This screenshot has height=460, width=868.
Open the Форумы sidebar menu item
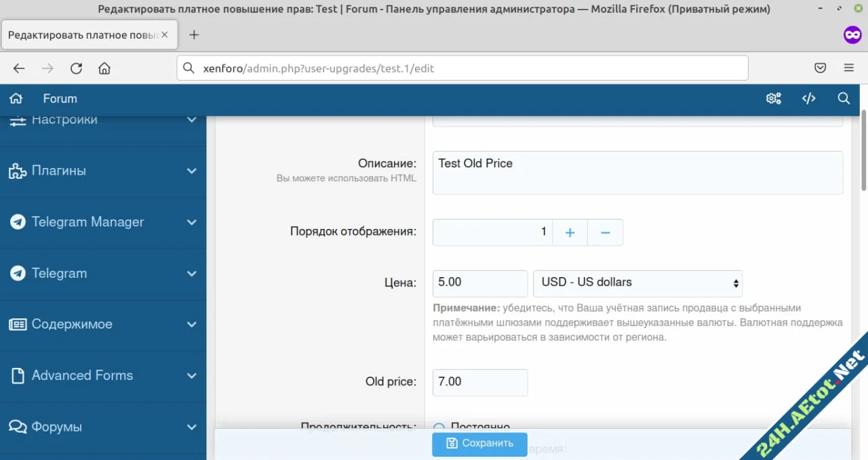pyautogui.click(x=103, y=427)
